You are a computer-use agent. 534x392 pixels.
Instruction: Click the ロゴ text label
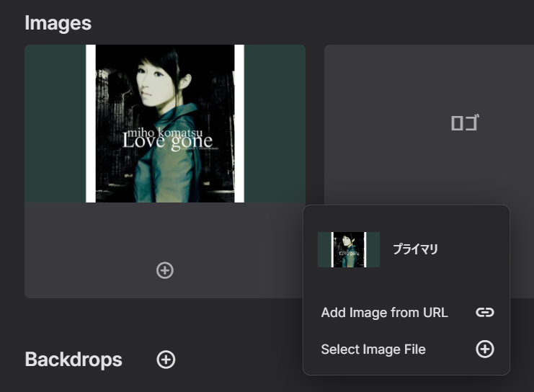click(x=464, y=123)
